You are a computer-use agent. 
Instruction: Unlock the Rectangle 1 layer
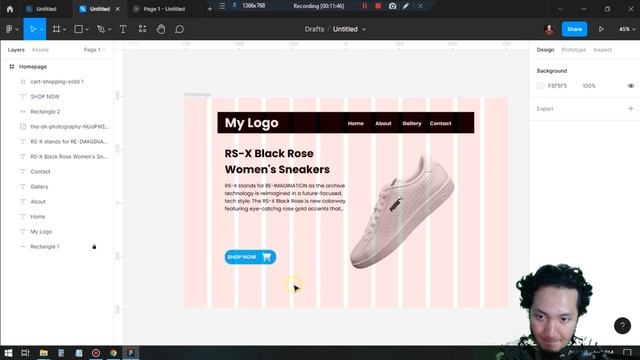click(x=94, y=247)
